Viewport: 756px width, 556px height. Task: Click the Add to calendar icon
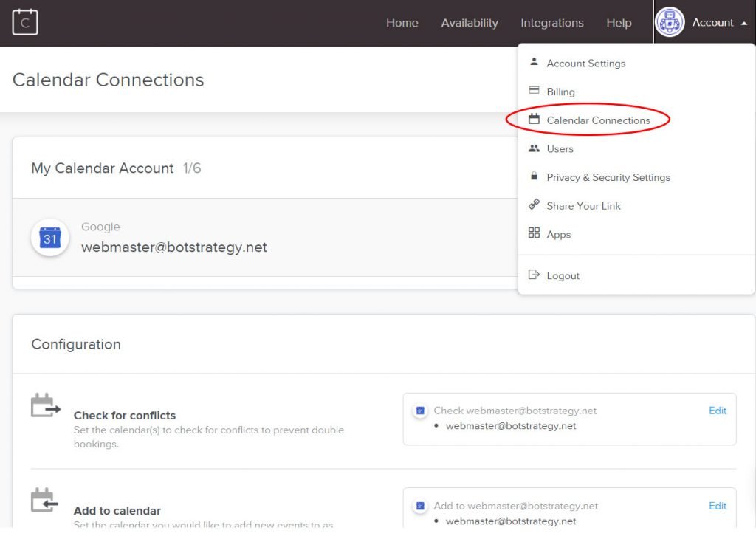(44, 501)
